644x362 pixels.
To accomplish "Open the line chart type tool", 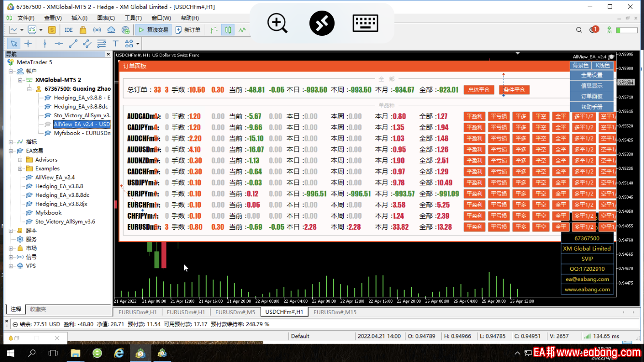I will click(13, 30).
